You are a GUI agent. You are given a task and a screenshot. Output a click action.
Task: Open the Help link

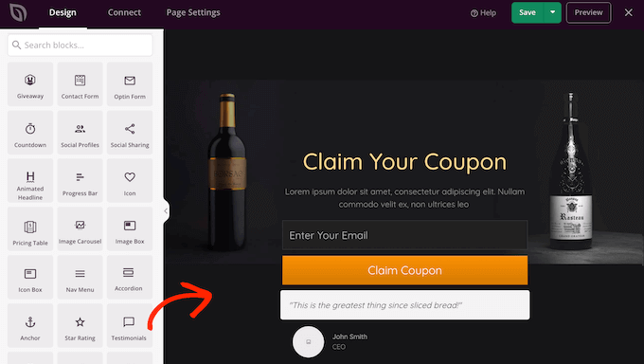tap(483, 12)
